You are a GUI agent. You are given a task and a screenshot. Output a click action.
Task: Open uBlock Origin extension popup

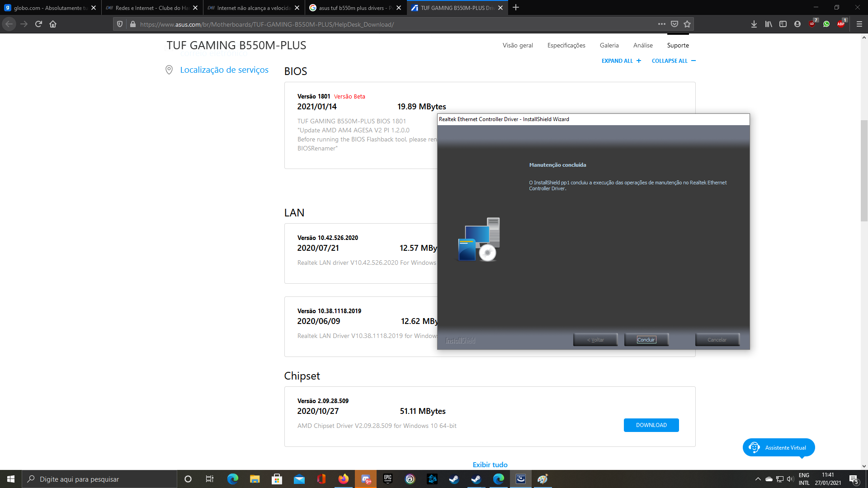(812, 24)
